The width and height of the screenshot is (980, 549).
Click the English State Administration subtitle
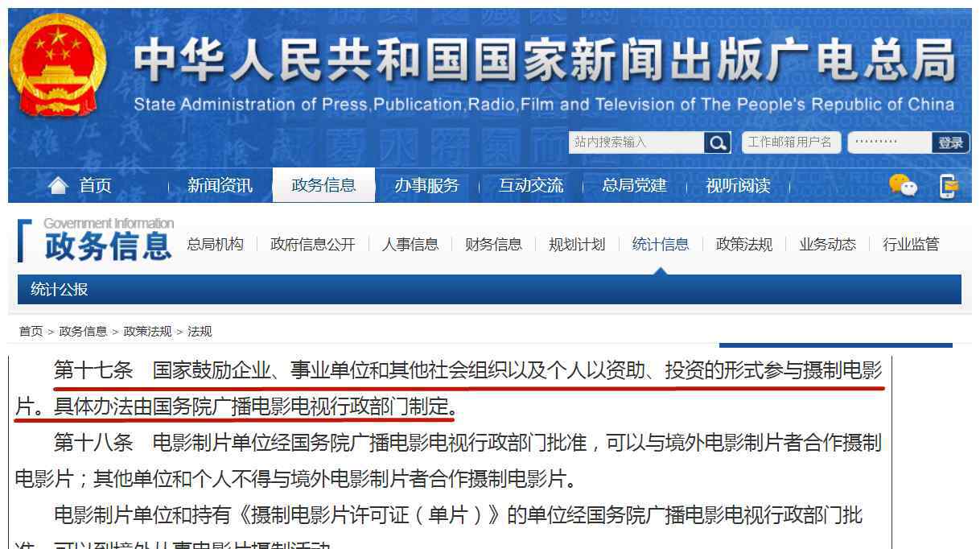click(544, 105)
